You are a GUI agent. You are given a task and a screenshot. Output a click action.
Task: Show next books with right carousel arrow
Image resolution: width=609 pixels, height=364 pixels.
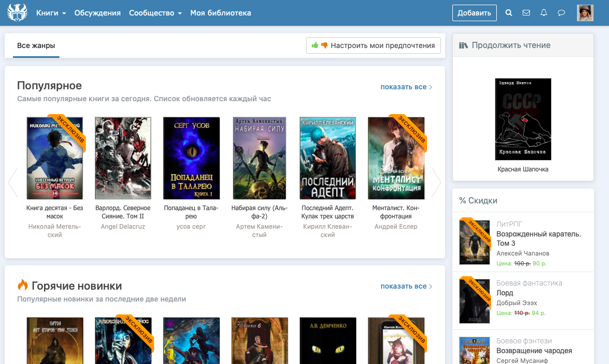point(436,182)
